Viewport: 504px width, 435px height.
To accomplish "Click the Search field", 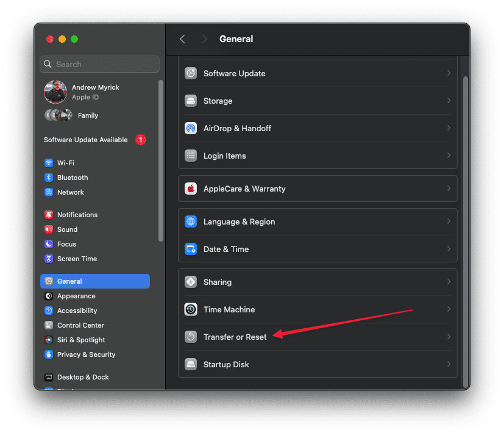I will 100,64.
